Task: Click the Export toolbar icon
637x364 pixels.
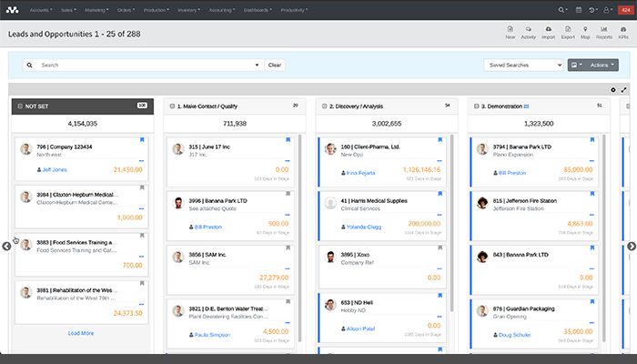Action: tap(568, 33)
